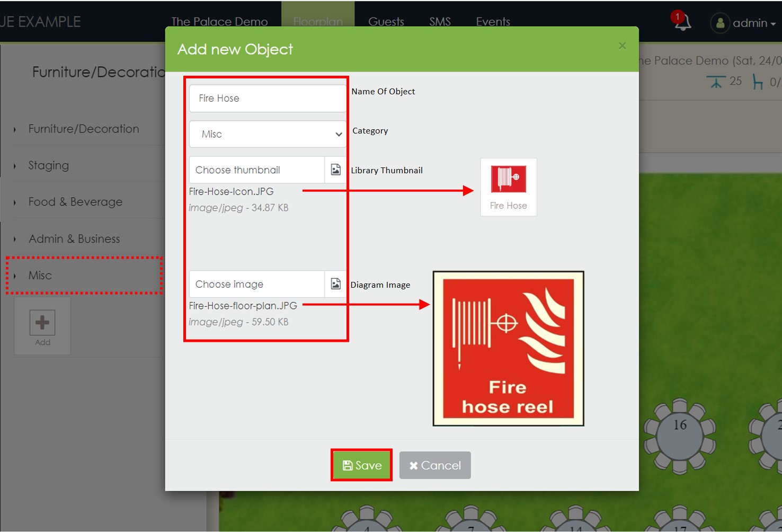Click the image/jpeg - 59.50 KB text
Image resolution: width=782 pixels, height=532 pixels.
(x=238, y=322)
